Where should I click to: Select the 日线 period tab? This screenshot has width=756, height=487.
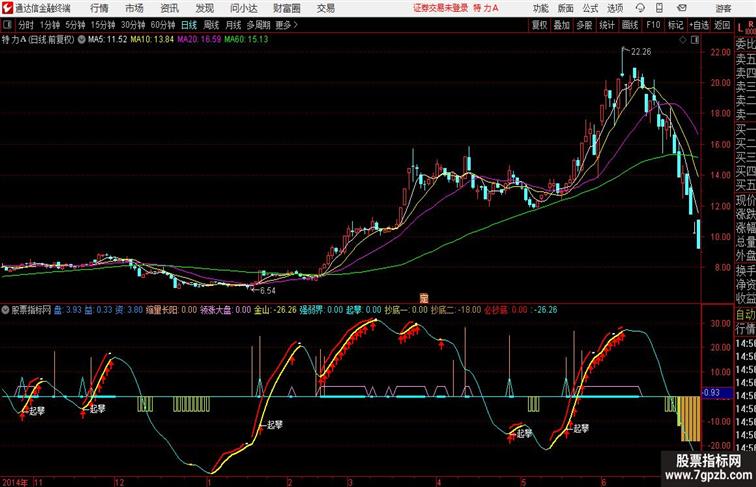click(189, 25)
